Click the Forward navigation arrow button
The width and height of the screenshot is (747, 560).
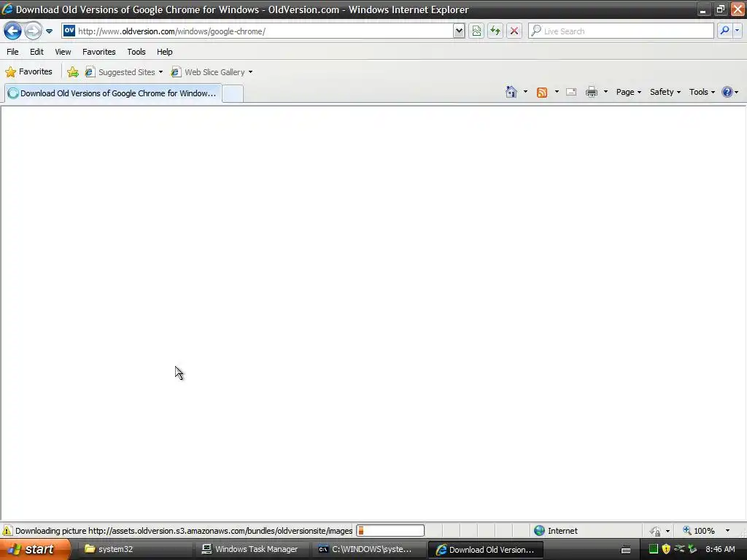pyautogui.click(x=33, y=31)
